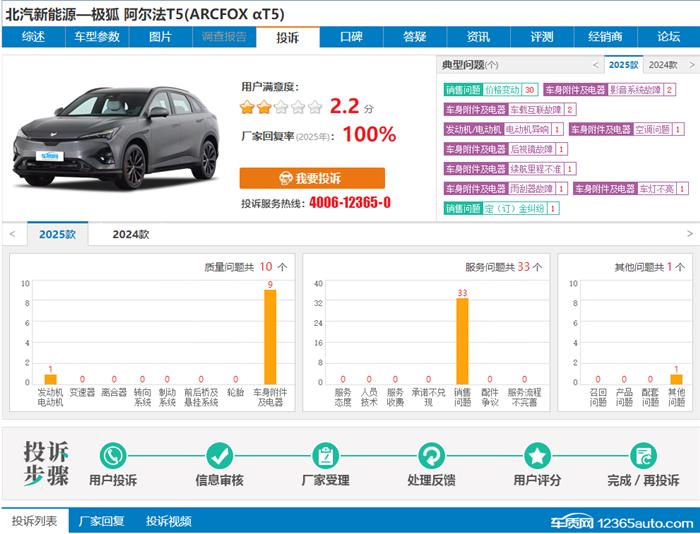Click the 销售问题 orange bar of 33
The width and height of the screenshot is (700, 534).
click(x=462, y=341)
